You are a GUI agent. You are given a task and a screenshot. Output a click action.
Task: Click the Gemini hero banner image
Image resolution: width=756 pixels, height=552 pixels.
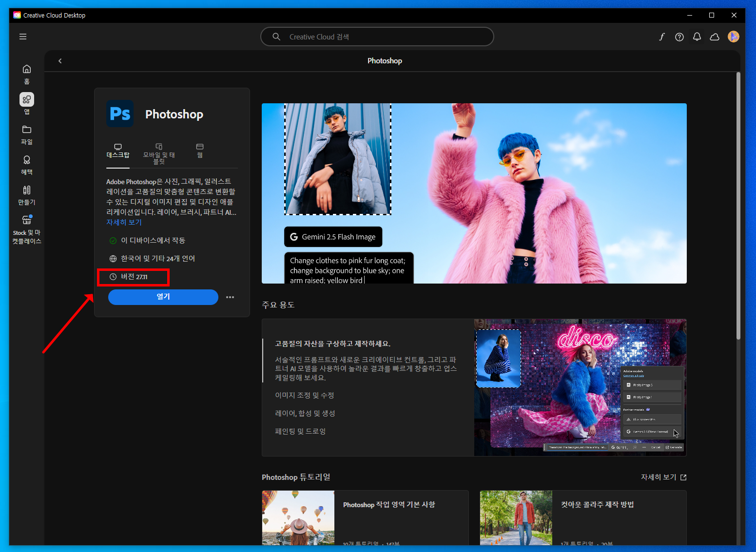coord(474,193)
